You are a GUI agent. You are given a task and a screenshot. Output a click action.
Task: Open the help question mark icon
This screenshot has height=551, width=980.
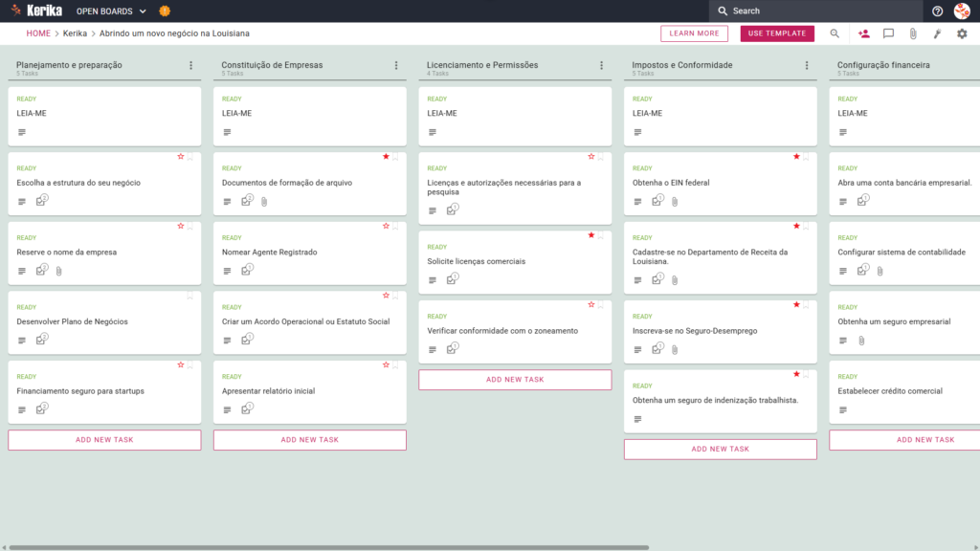click(937, 11)
